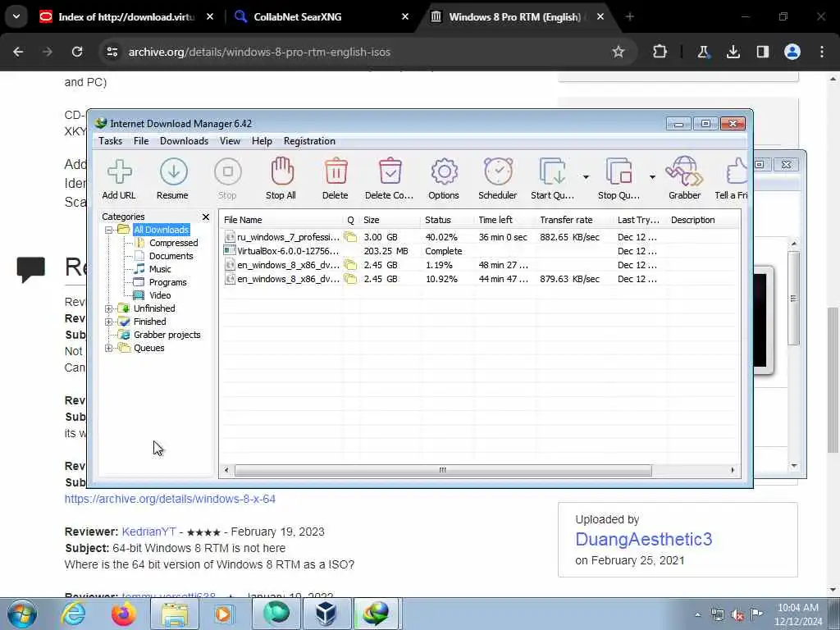The height and width of the screenshot is (630, 840).
Task: Open the Help menu
Action: [262, 141]
